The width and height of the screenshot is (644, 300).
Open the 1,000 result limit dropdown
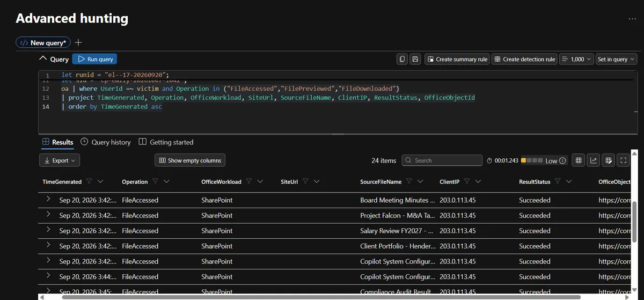coord(577,59)
